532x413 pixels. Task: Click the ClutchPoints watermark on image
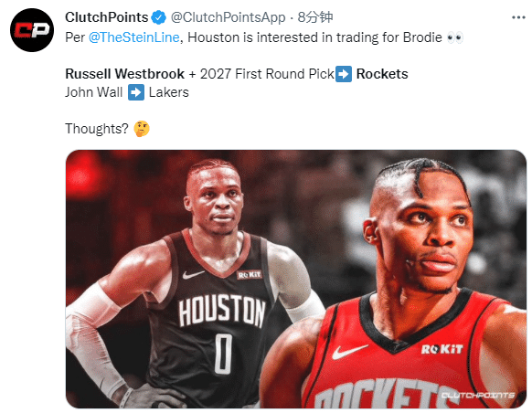click(478, 395)
